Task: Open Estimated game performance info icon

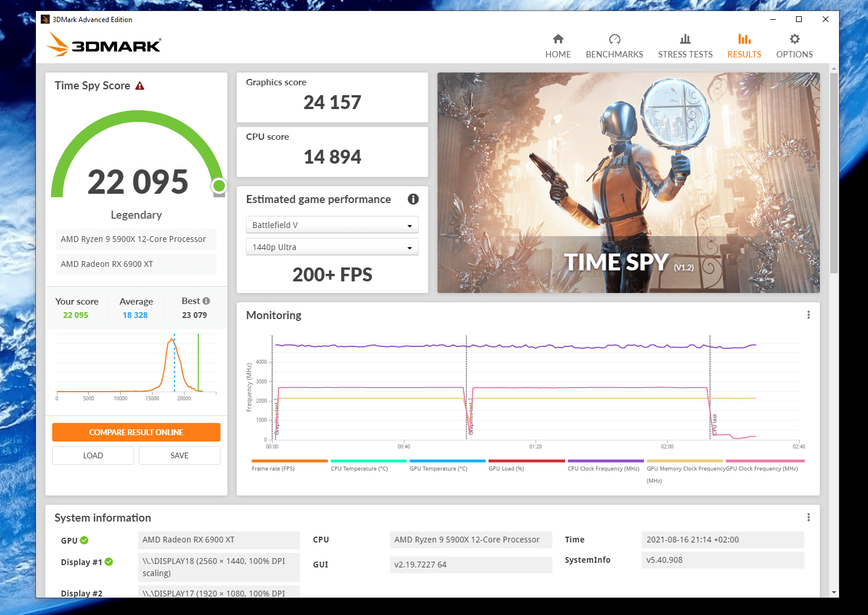Action: coord(413,199)
